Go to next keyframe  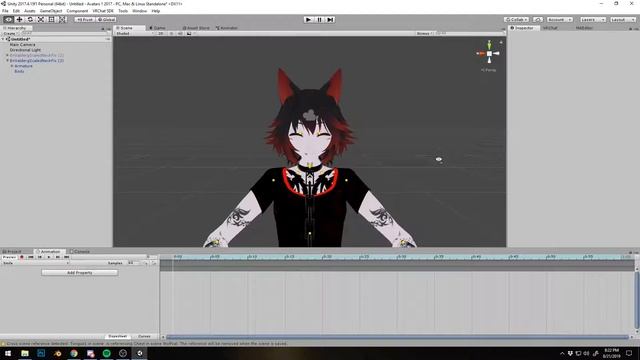point(58,257)
